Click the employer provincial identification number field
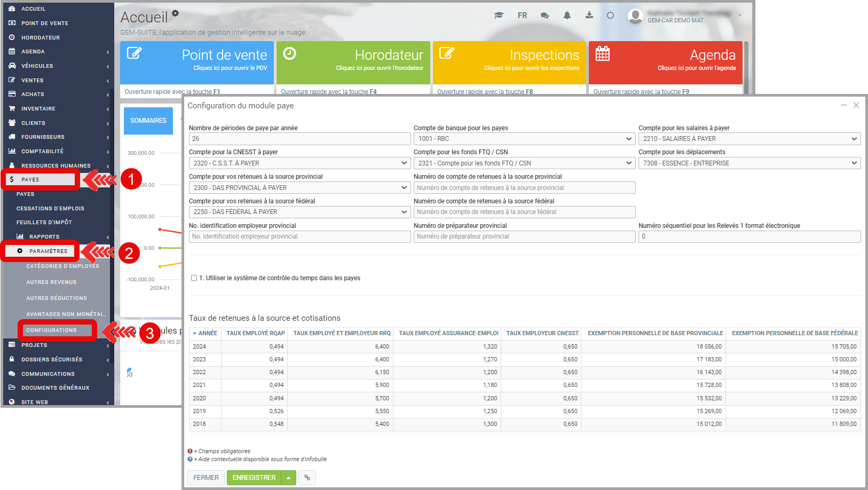This screenshot has height=490, width=868. coord(299,236)
